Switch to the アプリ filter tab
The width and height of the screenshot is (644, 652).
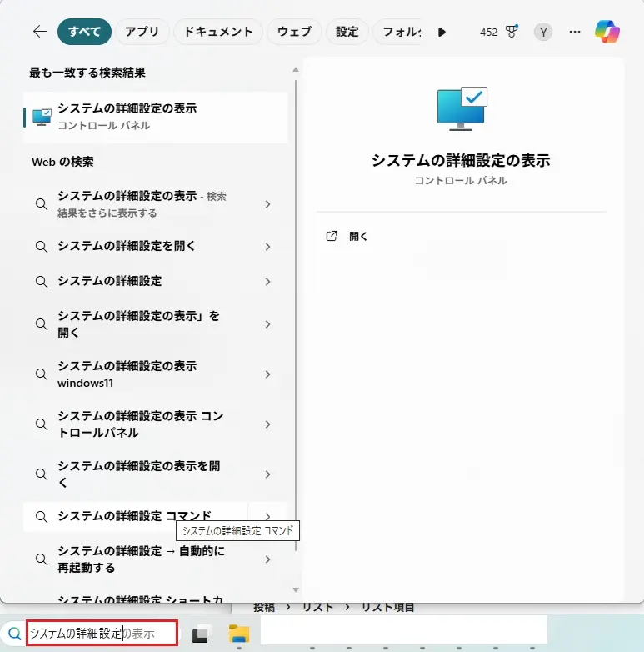click(142, 32)
